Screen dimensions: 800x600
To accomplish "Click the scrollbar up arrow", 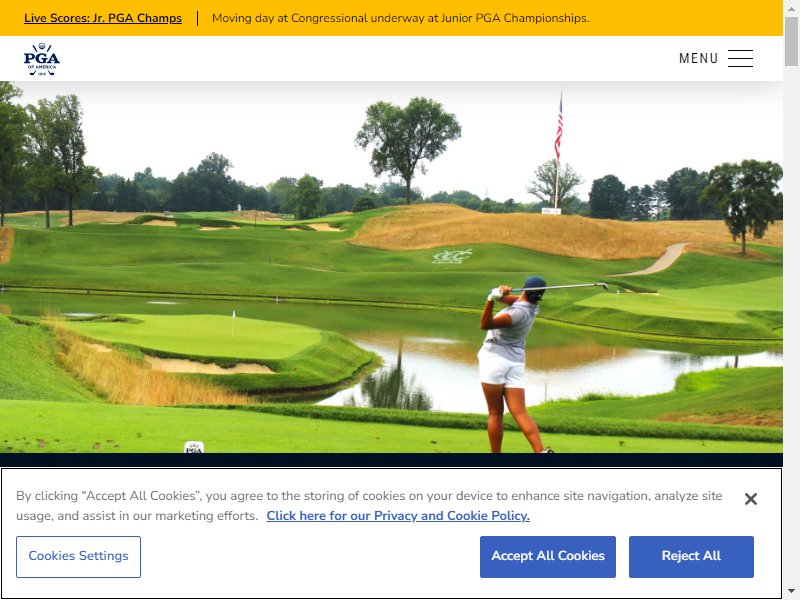I will [791, 7].
